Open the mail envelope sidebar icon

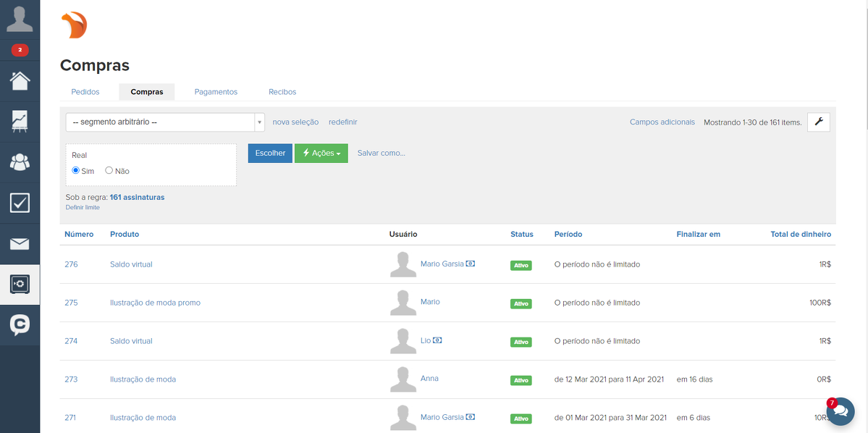[20, 244]
